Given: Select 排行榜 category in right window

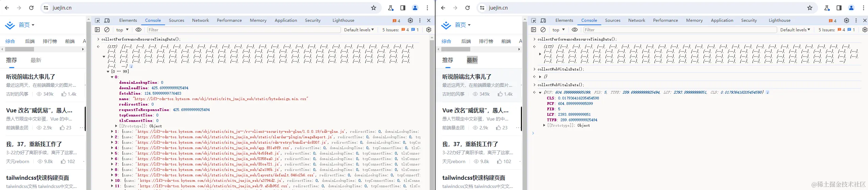Looking at the screenshot, I should tap(486, 41).
